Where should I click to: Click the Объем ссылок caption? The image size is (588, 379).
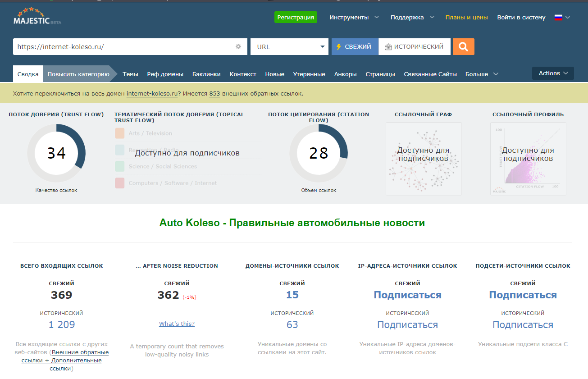click(319, 190)
